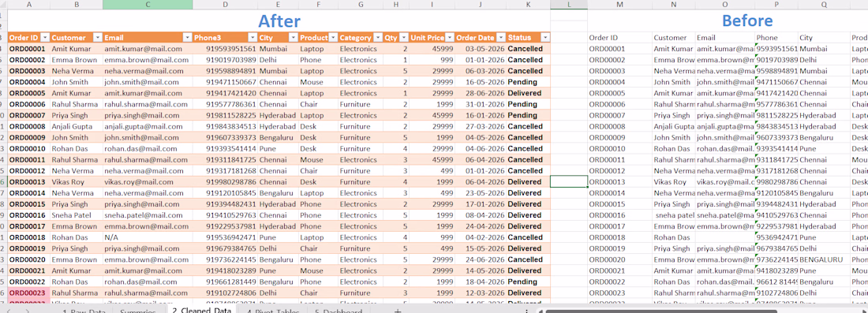Image resolution: width=868 pixels, height=313 pixels.
Task: Click the empty selected cell in column L
Action: (x=569, y=182)
